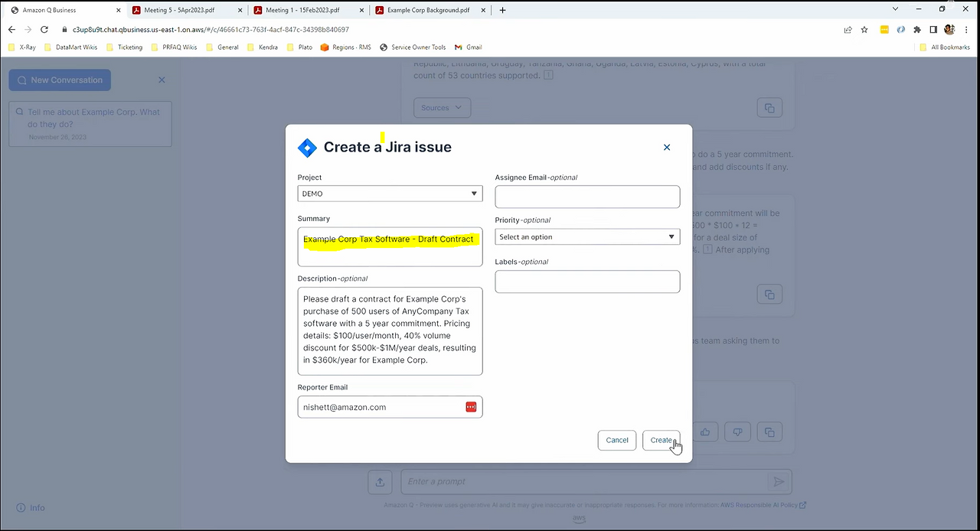Open the Regions - RMS bookmark
The width and height of the screenshot is (980, 531).
pos(345,47)
